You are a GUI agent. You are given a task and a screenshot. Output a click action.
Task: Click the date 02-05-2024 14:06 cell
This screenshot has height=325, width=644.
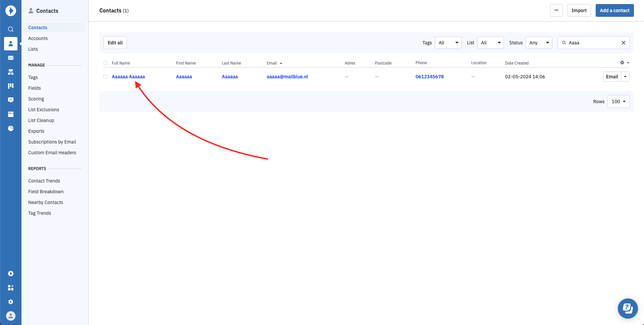point(525,77)
